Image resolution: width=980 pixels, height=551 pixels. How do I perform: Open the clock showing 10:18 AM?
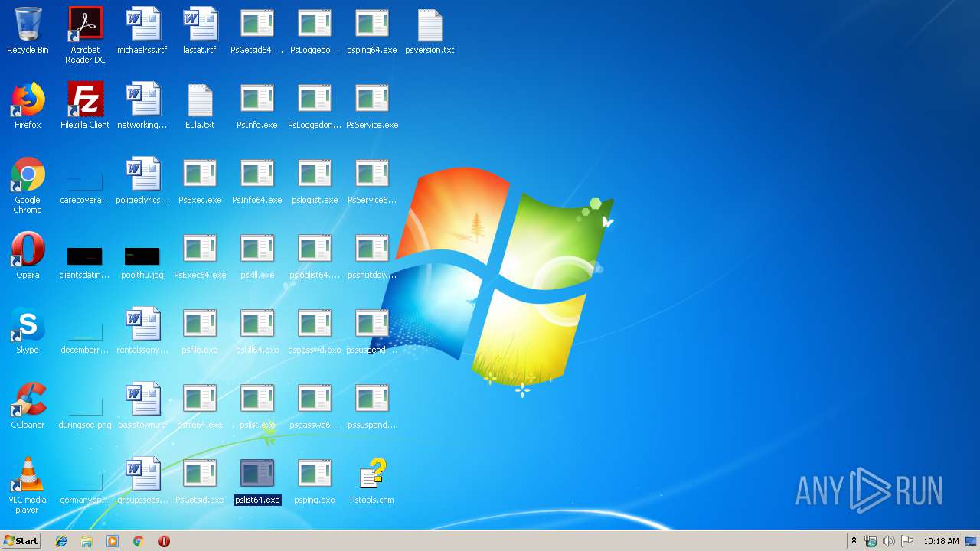941,541
